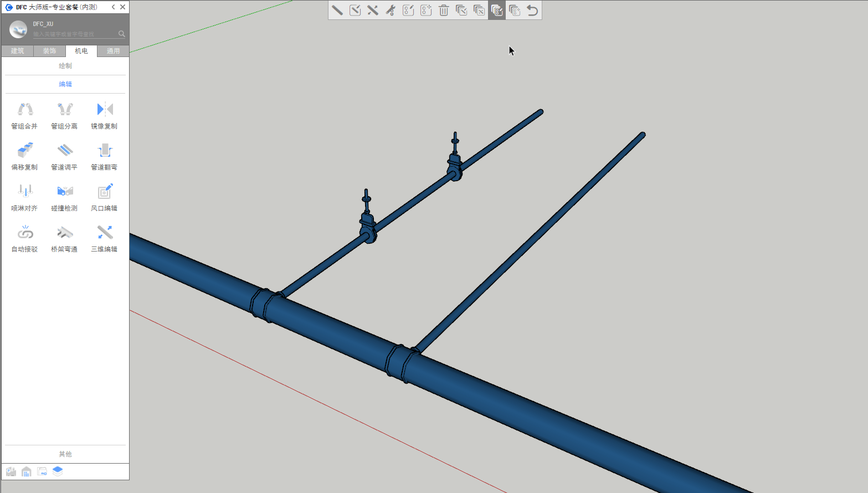
Task: Expand the 绘制 drawing section
Action: pos(65,66)
